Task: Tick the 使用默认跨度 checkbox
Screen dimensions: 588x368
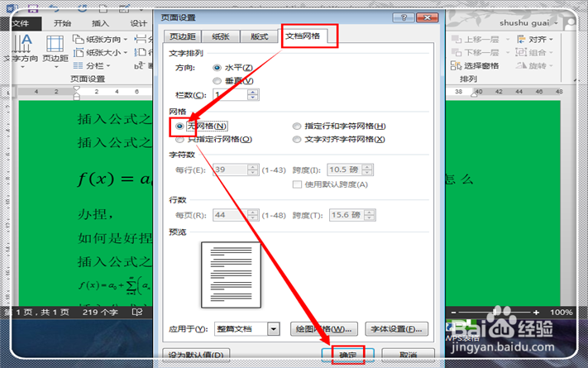Action: click(297, 184)
